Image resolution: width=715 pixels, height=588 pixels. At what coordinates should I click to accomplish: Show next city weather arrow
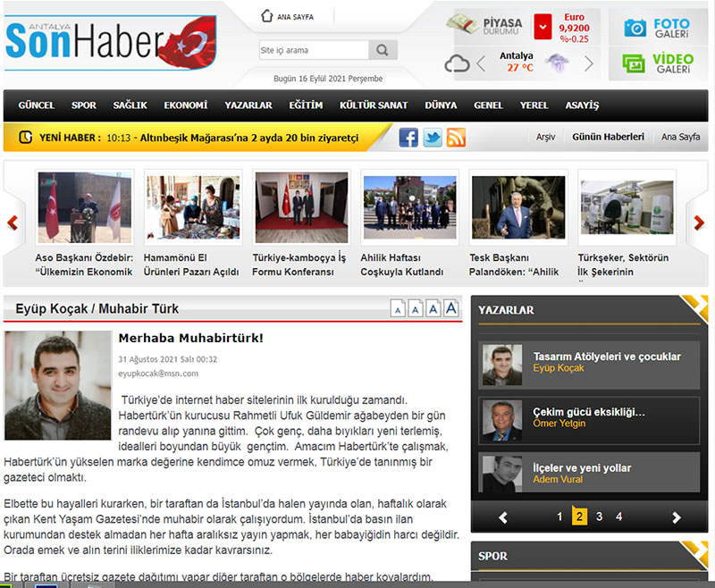tap(589, 63)
